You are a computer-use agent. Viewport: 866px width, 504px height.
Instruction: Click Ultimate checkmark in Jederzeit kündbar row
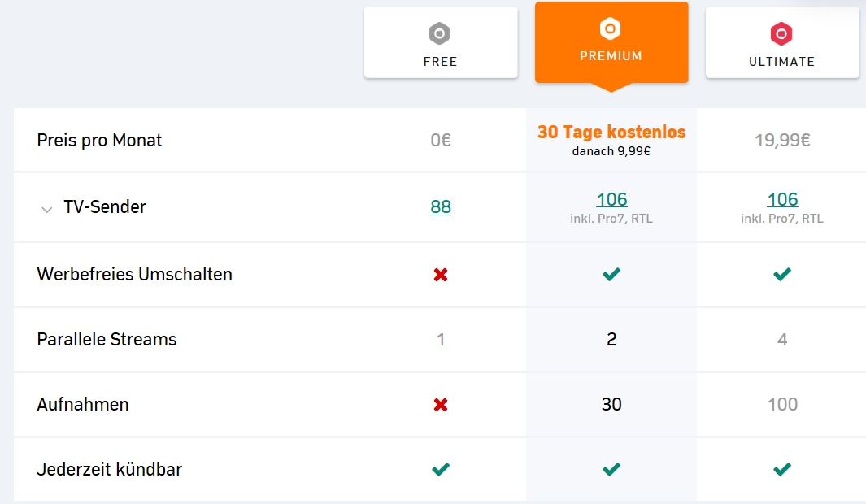(x=782, y=469)
